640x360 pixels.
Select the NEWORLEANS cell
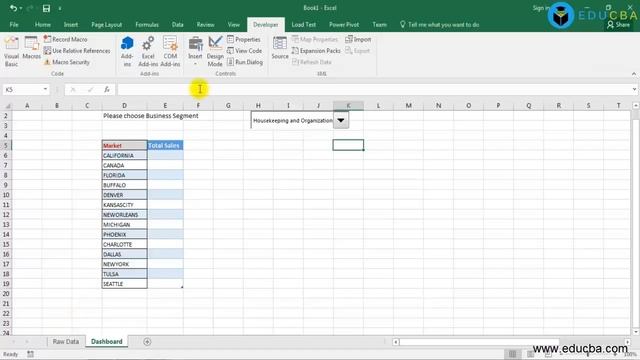pos(124,215)
